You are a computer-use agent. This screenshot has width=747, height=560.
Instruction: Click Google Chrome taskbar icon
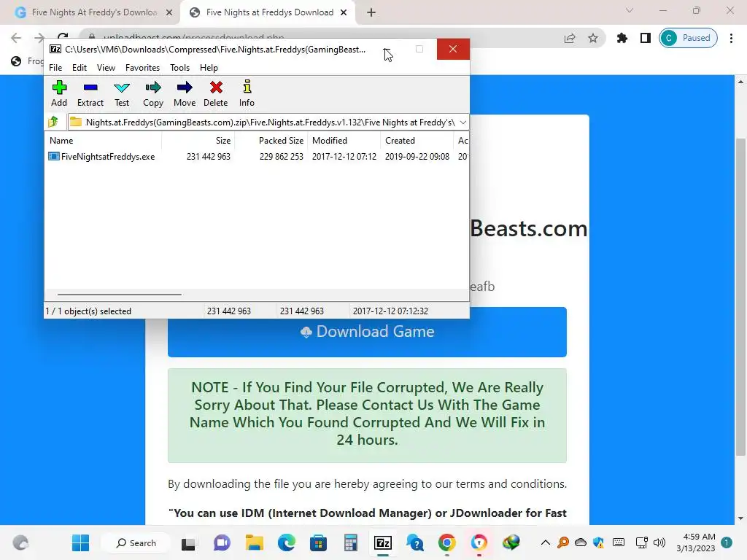447,542
